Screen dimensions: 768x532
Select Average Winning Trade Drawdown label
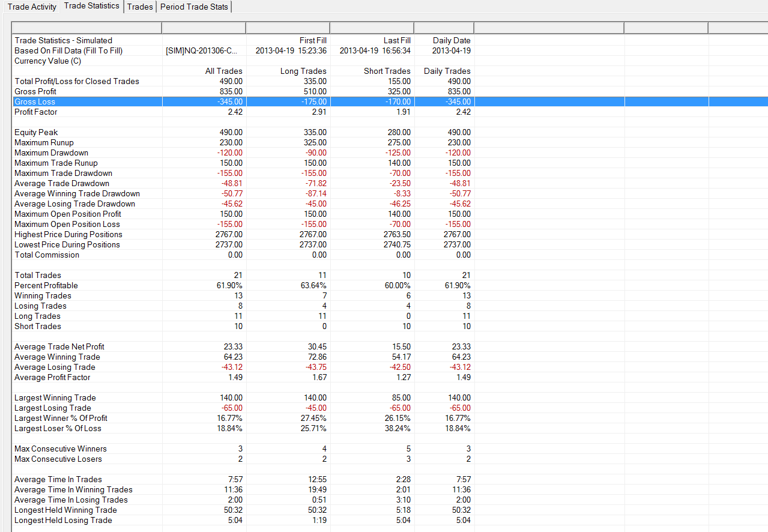[x=77, y=194]
